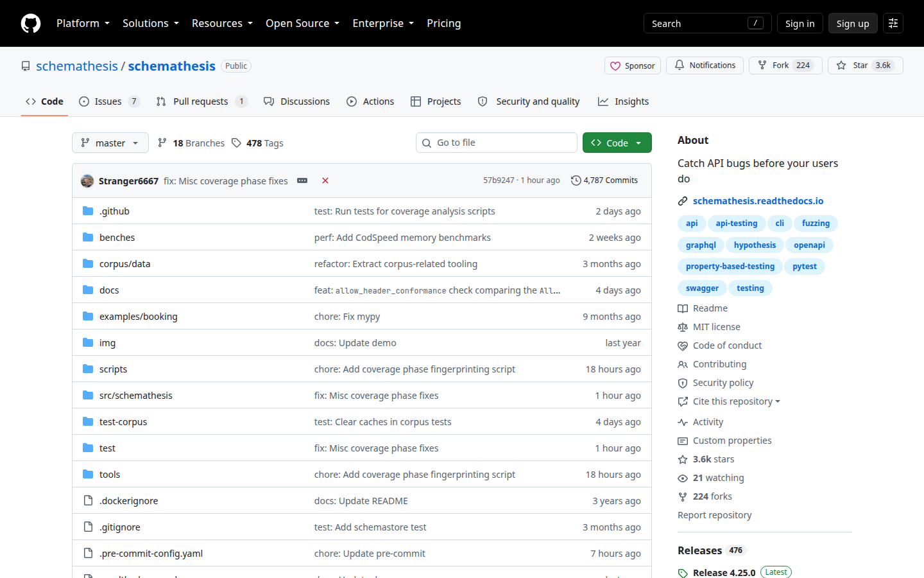The image size is (924, 578).
Task: Select the api-testing topic tag
Action: [737, 223]
